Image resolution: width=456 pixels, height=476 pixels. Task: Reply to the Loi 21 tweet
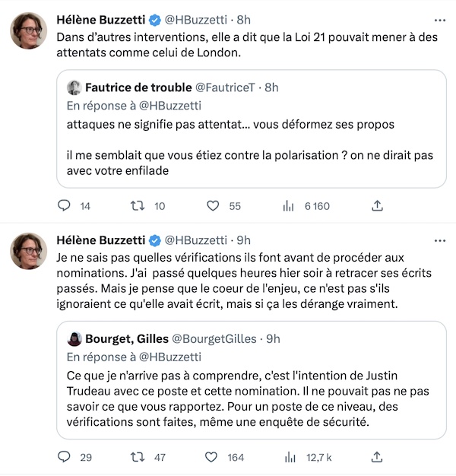[64, 206]
